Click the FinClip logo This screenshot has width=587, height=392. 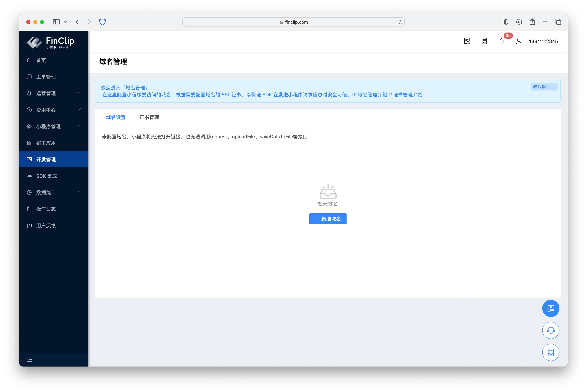50,42
